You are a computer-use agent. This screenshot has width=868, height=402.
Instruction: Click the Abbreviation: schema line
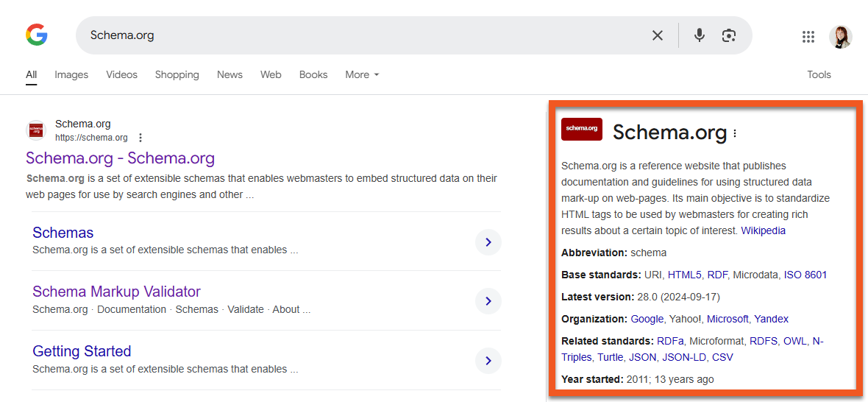614,253
